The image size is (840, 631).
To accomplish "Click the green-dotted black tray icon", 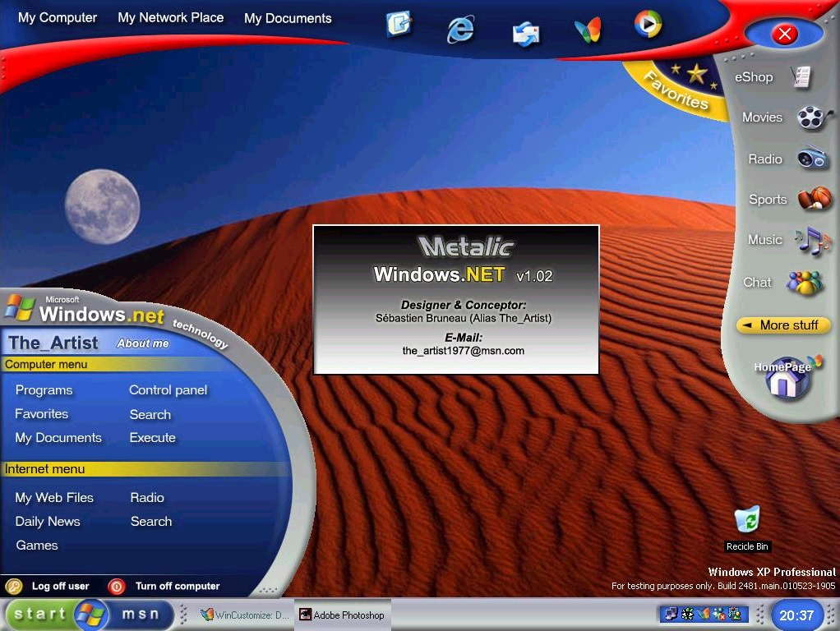I will 687,614.
